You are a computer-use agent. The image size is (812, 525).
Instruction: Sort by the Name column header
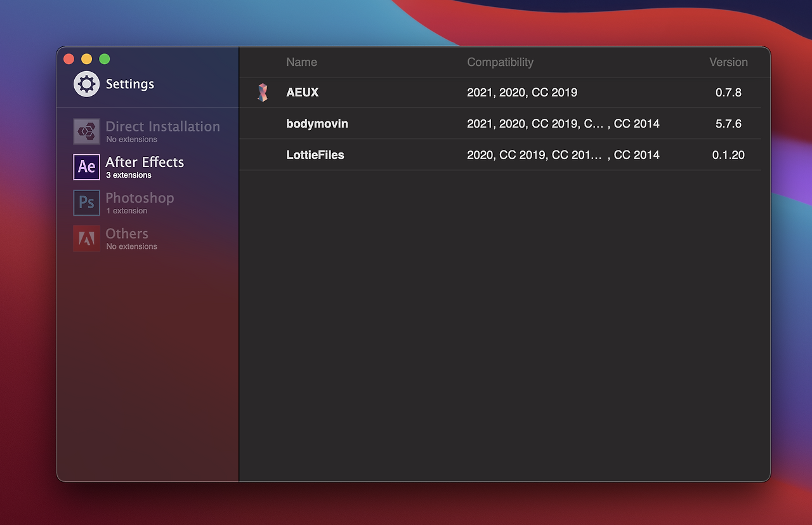(x=301, y=62)
